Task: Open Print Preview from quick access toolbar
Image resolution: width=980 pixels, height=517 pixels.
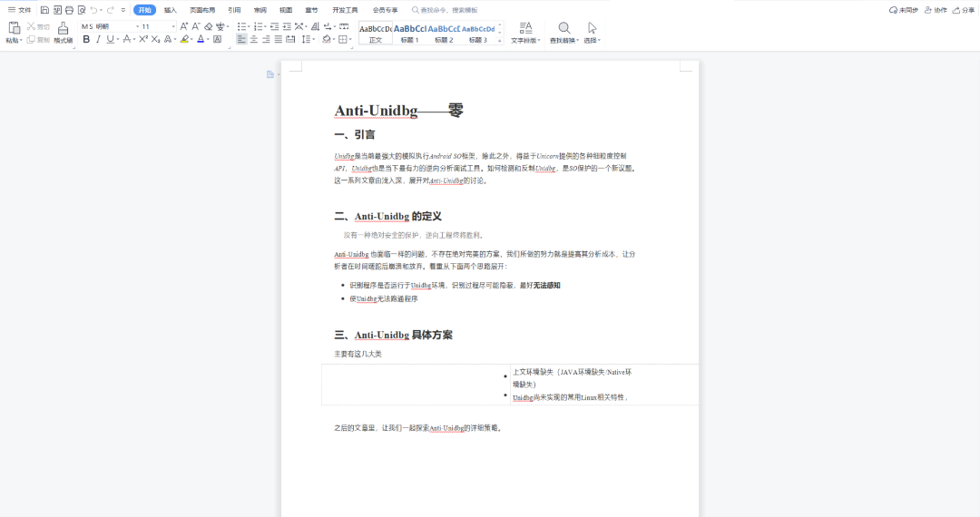Action: pos(82,10)
